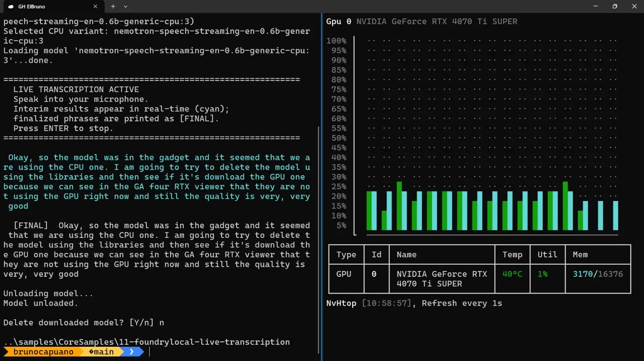Click the LIVE TRANSCRIPTION ACTIVE heading
The width and height of the screenshot is (644, 361).
(x=76, y=89)
